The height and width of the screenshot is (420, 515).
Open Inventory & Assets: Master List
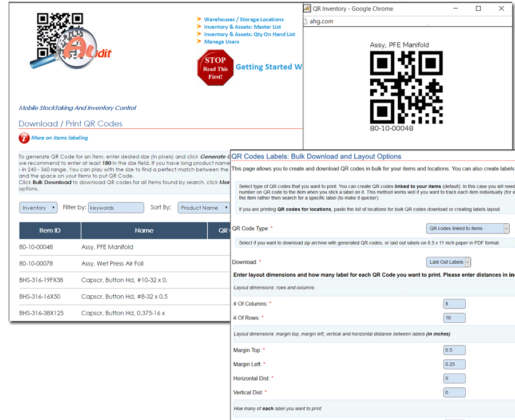(x=243, y=27)
